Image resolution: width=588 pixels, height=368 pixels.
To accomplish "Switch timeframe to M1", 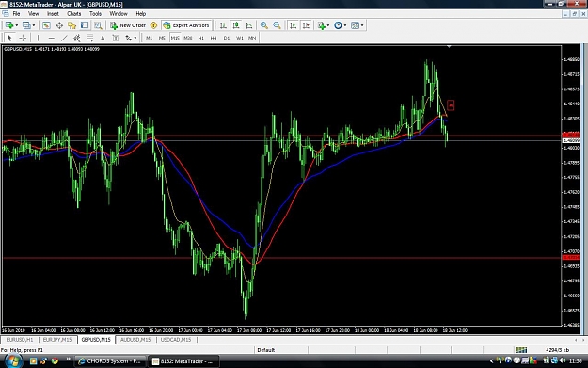I will 149,38.
